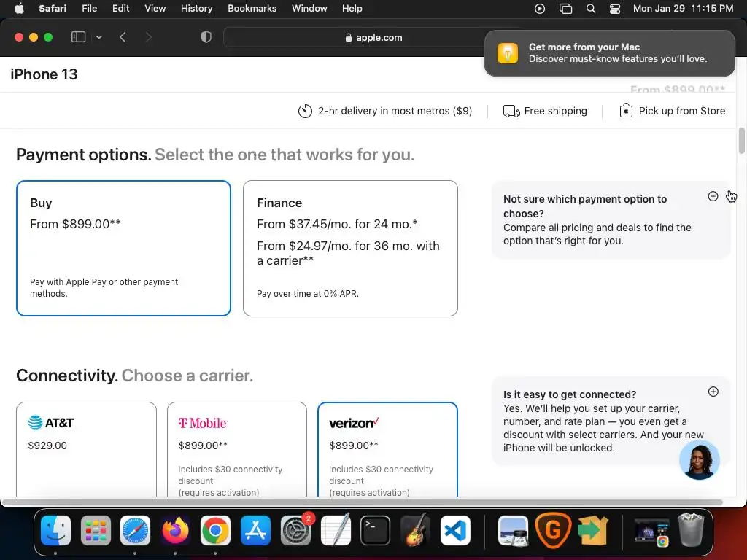The image size is (747, 560).
Task: Choose the T-Mobile carrier card
Action: 237,449
